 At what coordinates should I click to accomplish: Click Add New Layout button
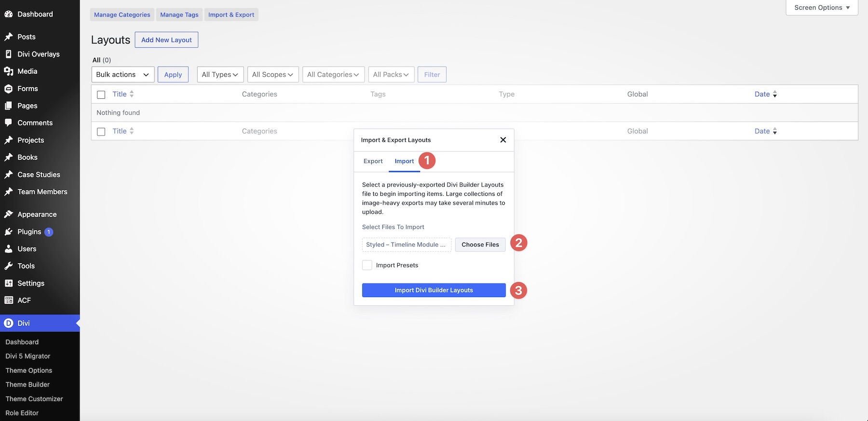[x=166, y=40]
